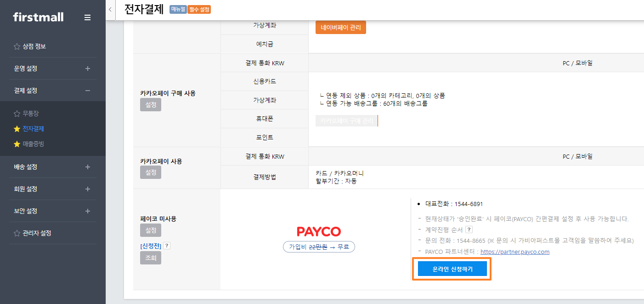Click star icon next to 상점 정보
This screenshot has height=304, width=644.
(17, 46)
